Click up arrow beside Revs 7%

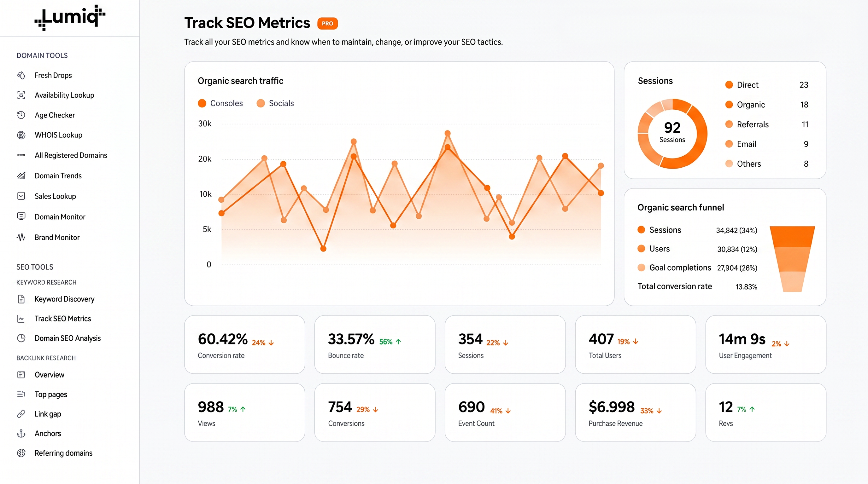752,409
